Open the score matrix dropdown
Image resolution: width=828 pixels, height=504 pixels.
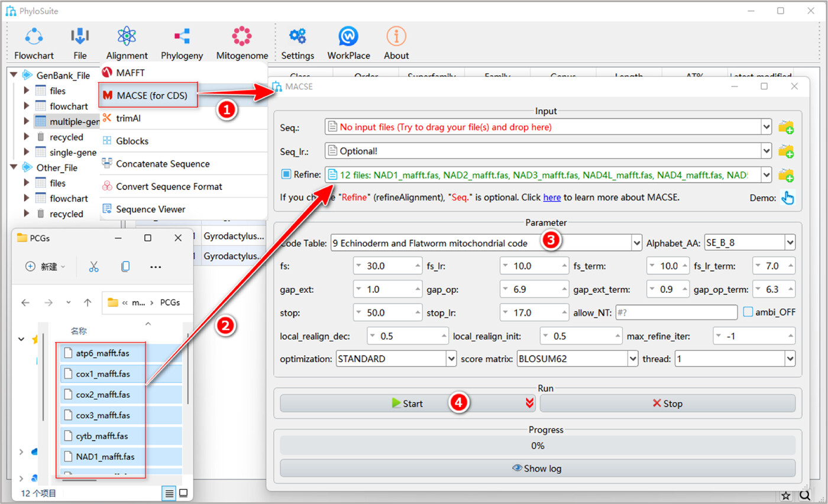click(x=633, y=358)
